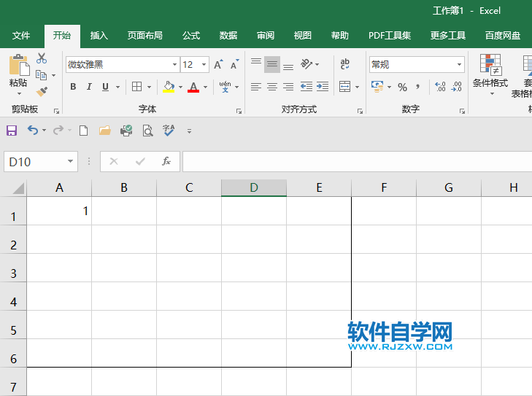Select row 3 header

click(13, 268)
